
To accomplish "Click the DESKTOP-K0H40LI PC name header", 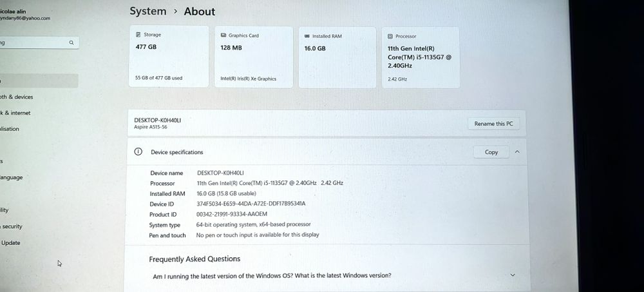I will click(x=157, y=120).
